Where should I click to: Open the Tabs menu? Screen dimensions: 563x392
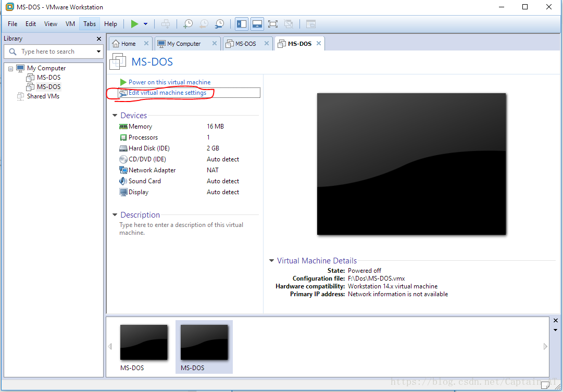click(90, 24)
